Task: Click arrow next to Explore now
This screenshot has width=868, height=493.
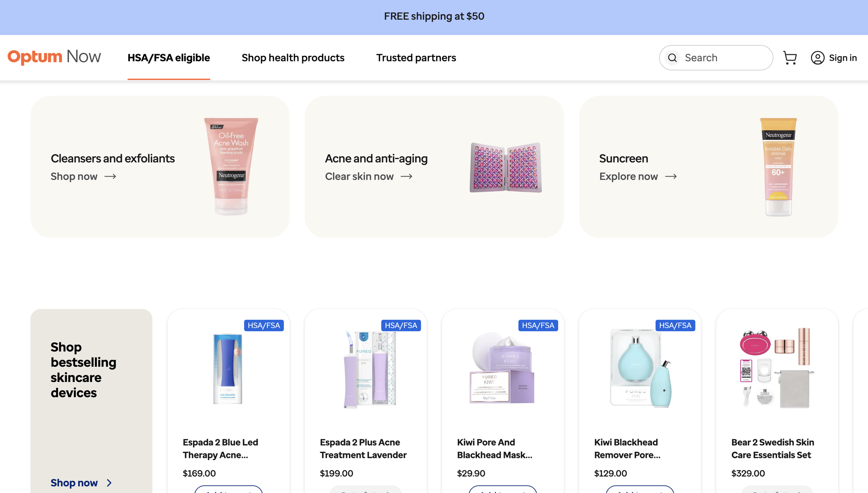Action: pyautogui.click(x=671, y=177)
